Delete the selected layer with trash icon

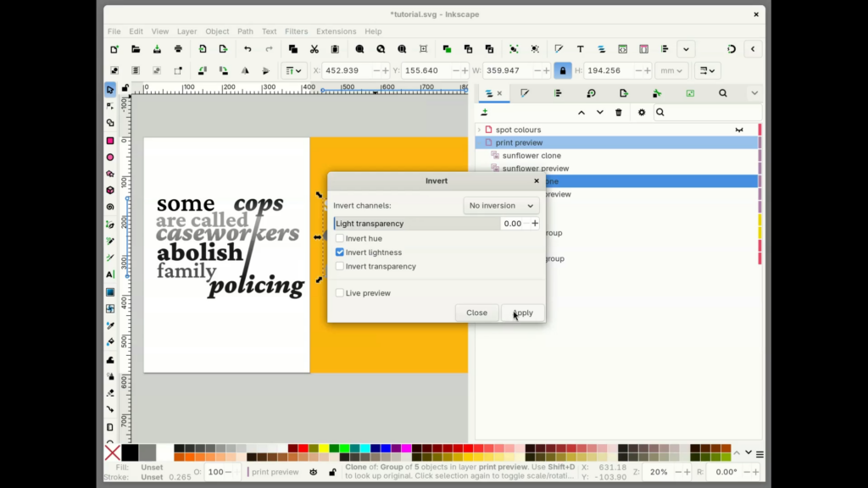(619, 112)
